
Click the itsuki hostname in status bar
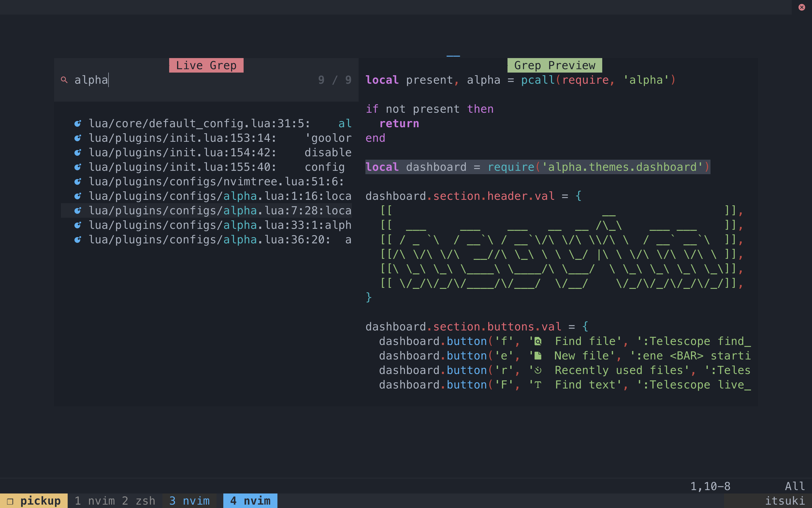pos(785,501)
